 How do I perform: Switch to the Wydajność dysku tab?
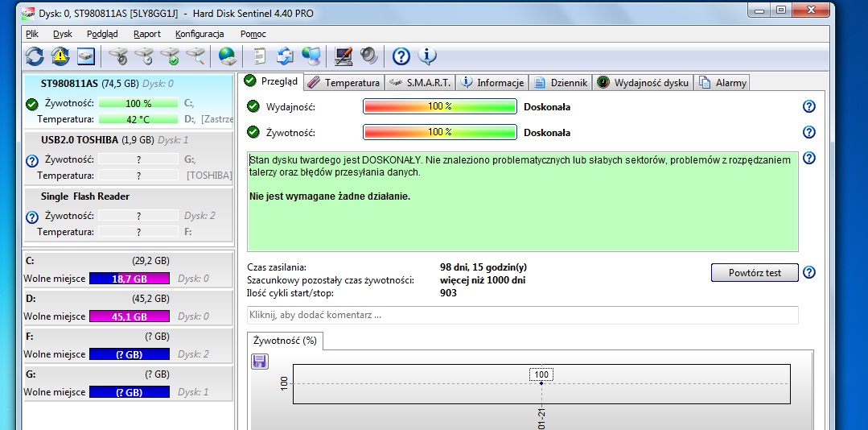point(644,83)
